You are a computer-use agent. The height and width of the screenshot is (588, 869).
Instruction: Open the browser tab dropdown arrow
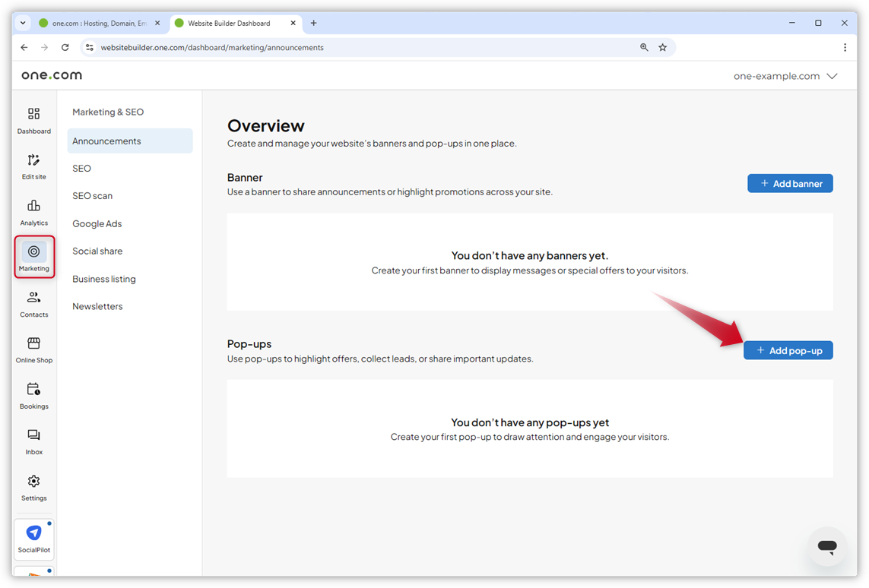click(x=23, y=23)
